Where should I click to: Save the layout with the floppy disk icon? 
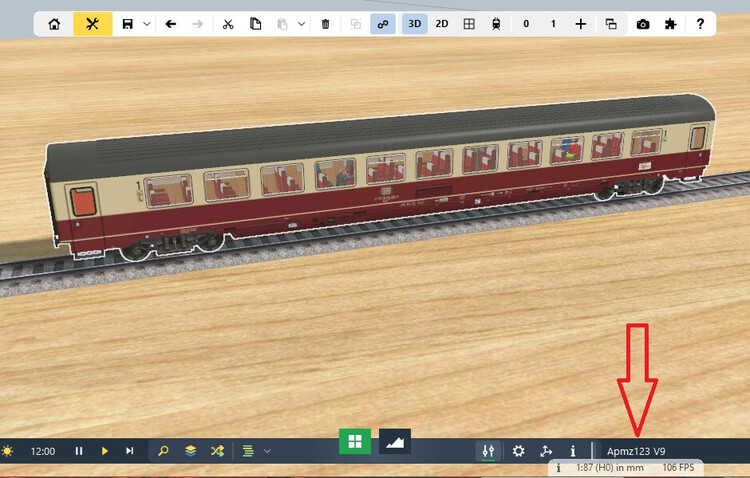pos(127,24)
